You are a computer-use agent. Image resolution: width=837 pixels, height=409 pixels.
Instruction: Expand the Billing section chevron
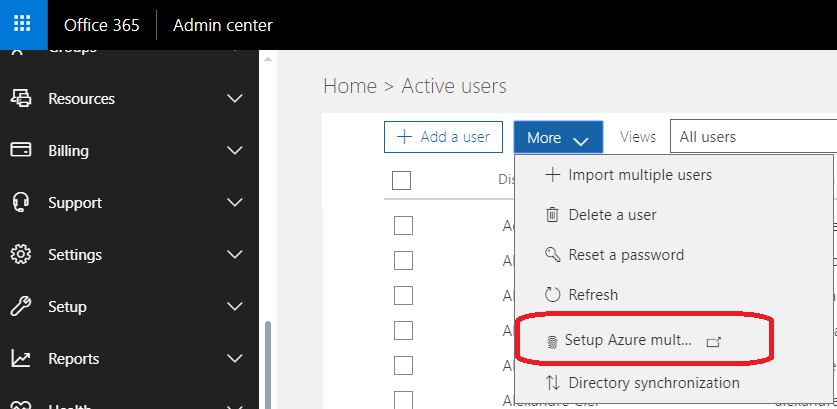coord(235,151)
